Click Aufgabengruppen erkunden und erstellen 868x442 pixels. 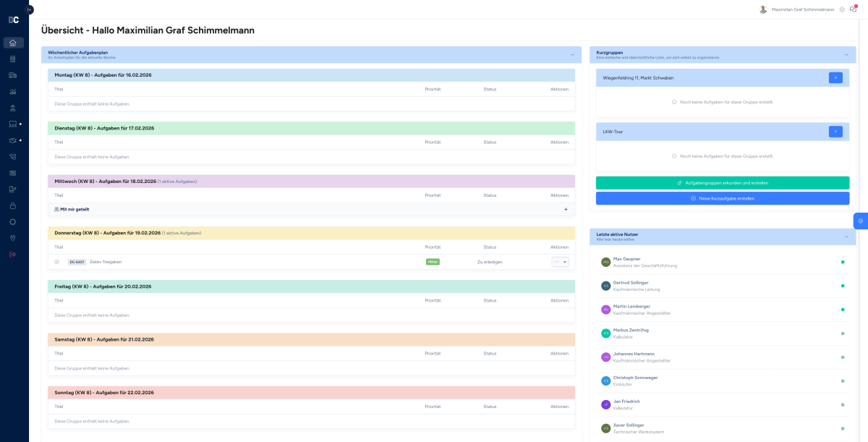(x=723, y=182)
